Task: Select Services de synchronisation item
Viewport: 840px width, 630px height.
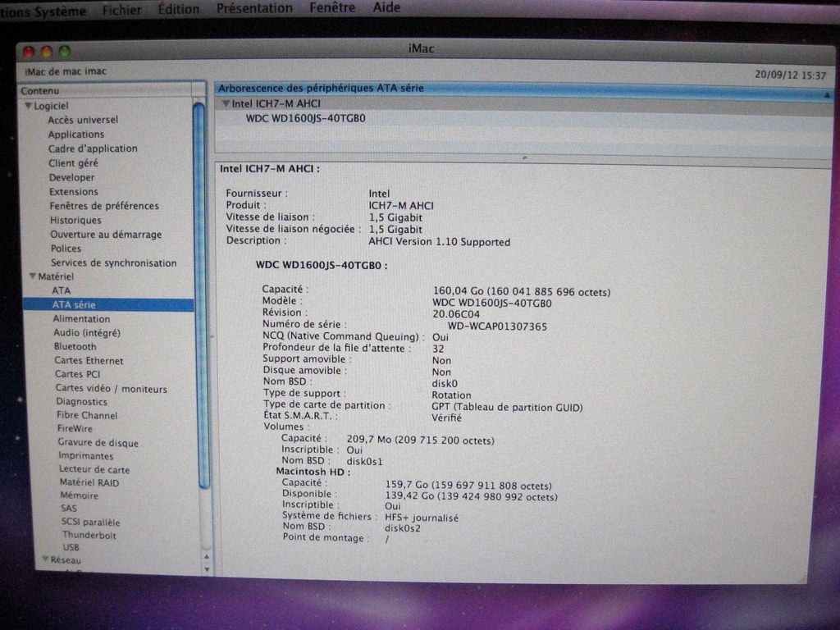Action: (x=113, y=263)
